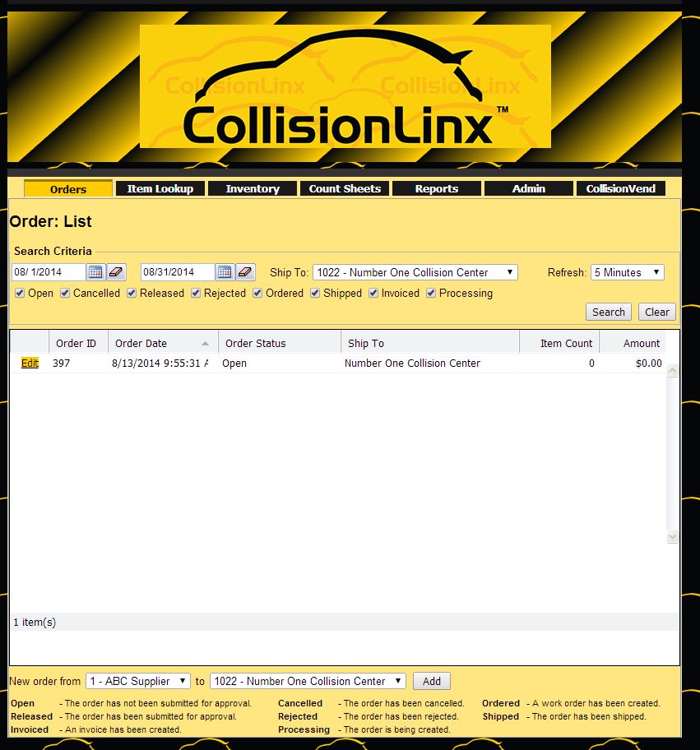
Task: Open the Ship To dropdown in search criteria
Action: 415,273
